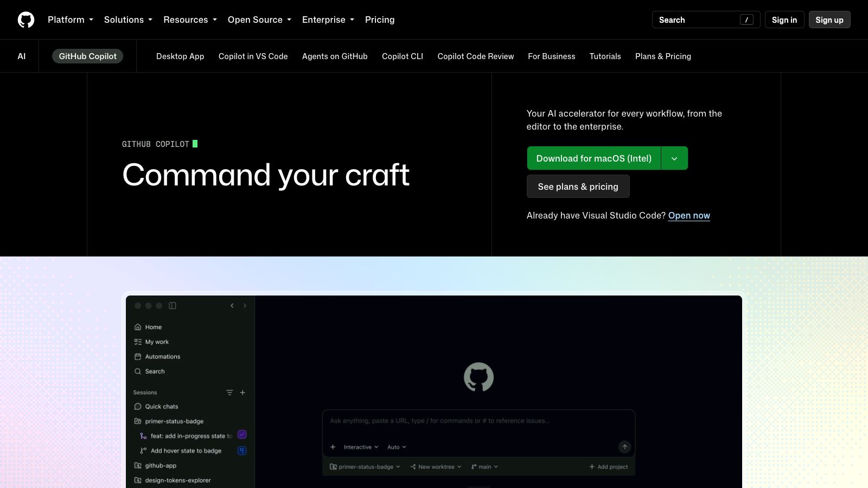Select the github-app session folder

pyautogui.click(x=155, y=466)
